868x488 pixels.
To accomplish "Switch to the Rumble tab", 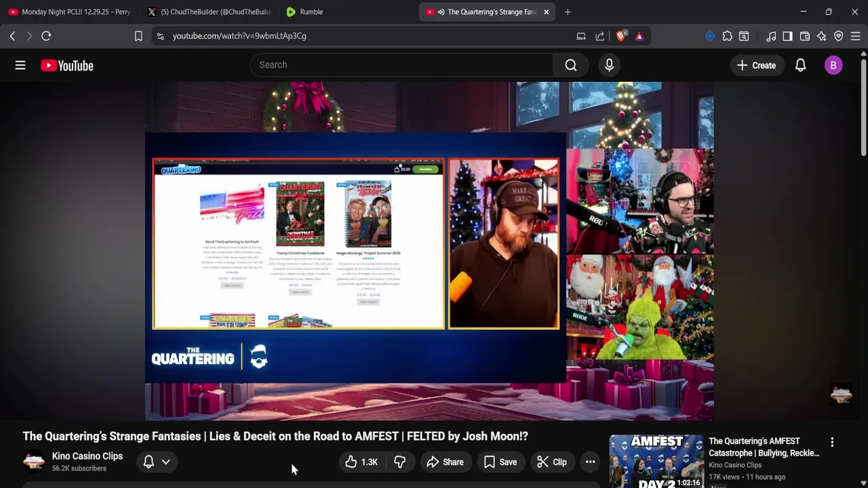I will tap(346, 12).
